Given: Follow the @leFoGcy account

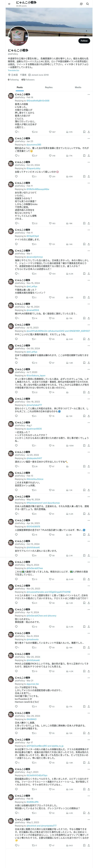Looking at the screenshot, I should click(84, 41).
